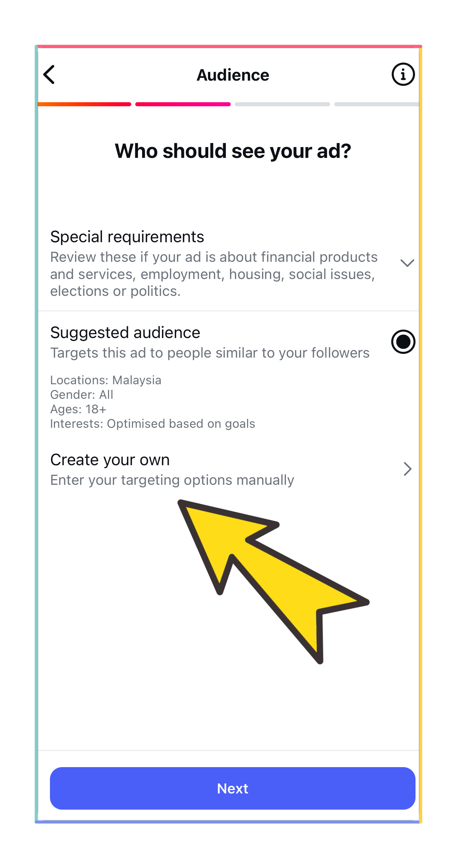Tap the Suggested audience title
Viewport: 455px width, 868px height.
coord(125,332)
